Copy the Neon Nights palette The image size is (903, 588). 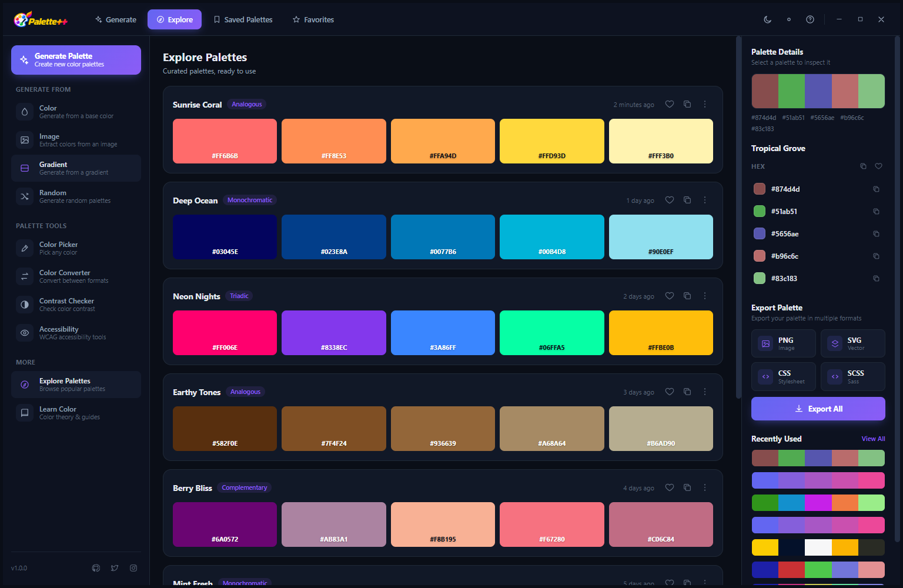pos(687,296)
